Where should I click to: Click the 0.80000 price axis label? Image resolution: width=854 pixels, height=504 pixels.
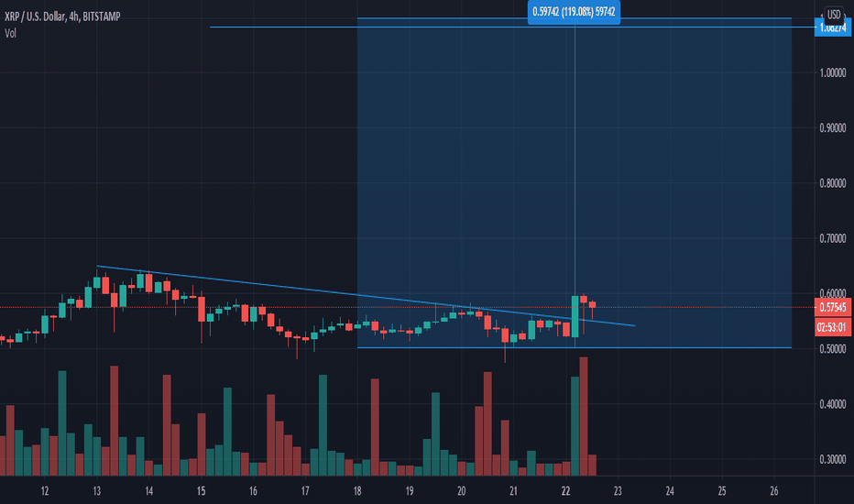(833, 183)
